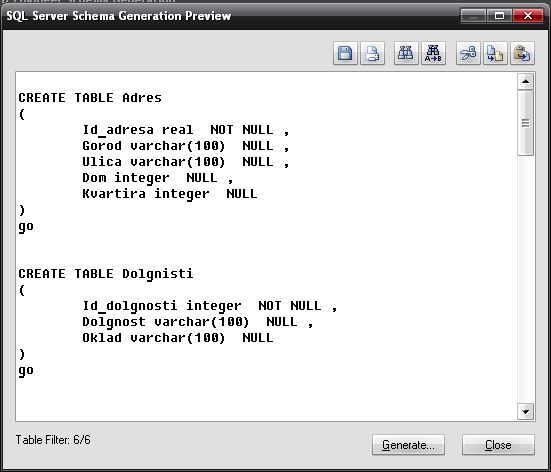The height and width of the screenshot is (472, 551).
Task: Click the Close button at the bottom
Action: pos(498,445)
